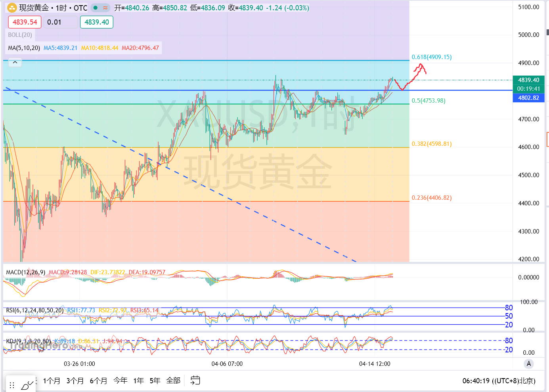Select the KDJ(9,3,3,20,80) indicator legend
This screenshot has height=392, width=549.
(x=29, y=341)
